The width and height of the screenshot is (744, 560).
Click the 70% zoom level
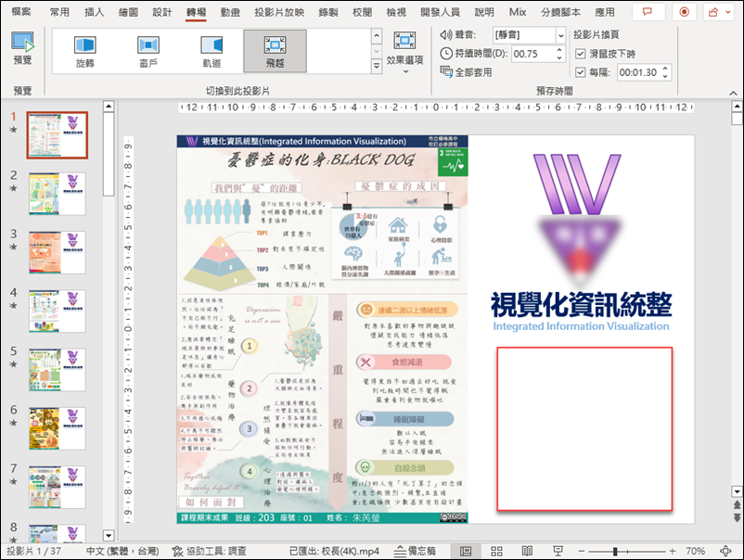pos(695,551)
